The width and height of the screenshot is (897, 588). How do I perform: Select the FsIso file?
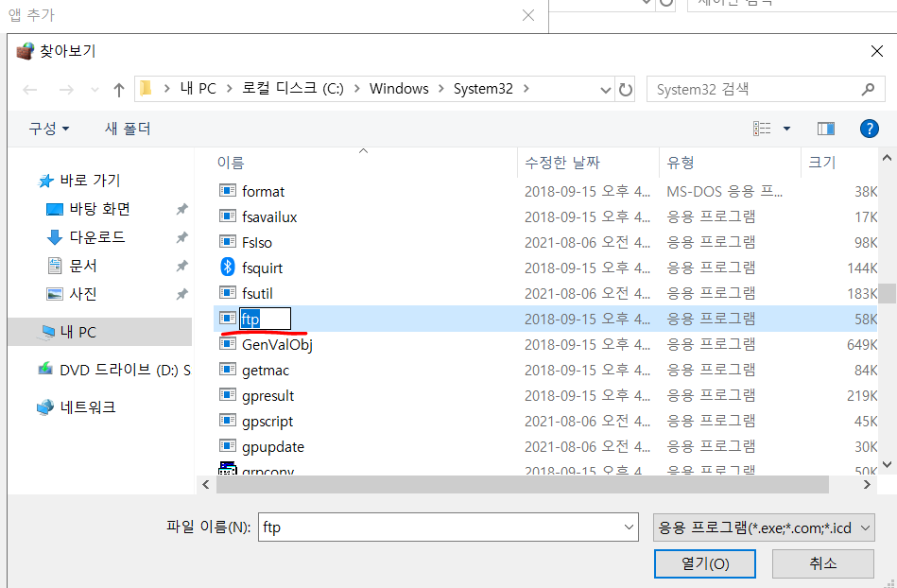257,243
